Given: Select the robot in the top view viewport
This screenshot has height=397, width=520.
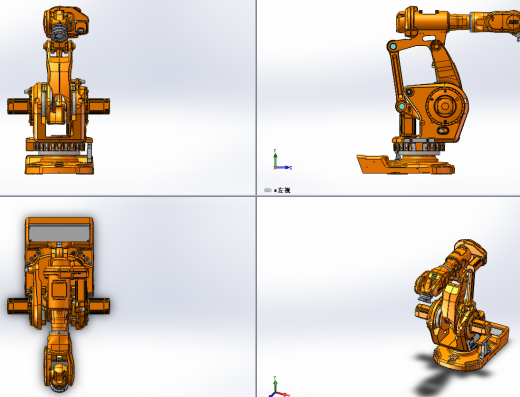Looking at the screenshot, I should tap(59, 304).
